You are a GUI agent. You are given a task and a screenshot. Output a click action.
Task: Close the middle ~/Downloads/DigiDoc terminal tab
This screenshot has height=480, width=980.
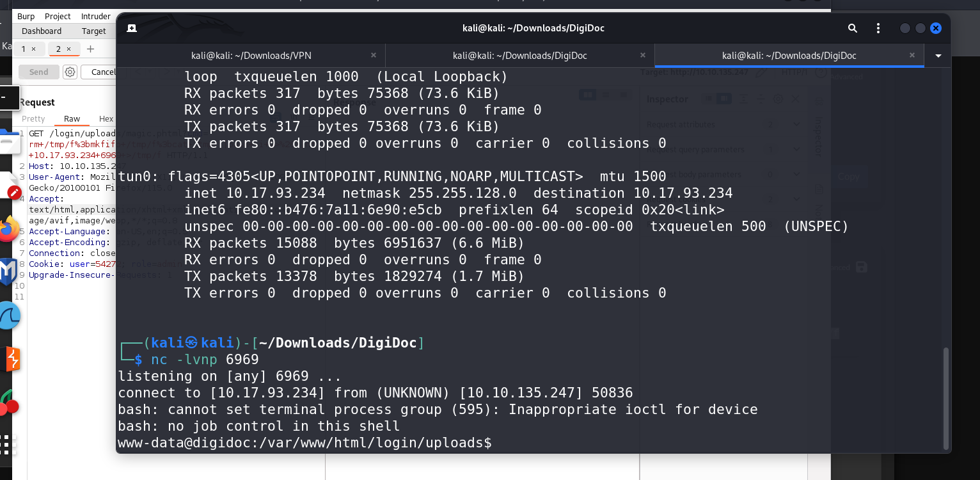tap(643, 56)
